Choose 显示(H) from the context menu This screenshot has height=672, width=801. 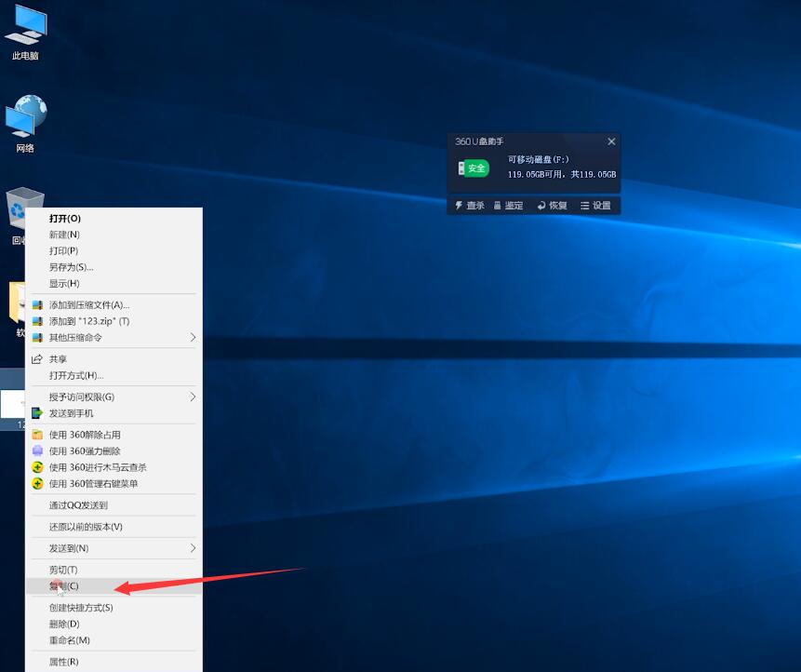tap(113, 284)
